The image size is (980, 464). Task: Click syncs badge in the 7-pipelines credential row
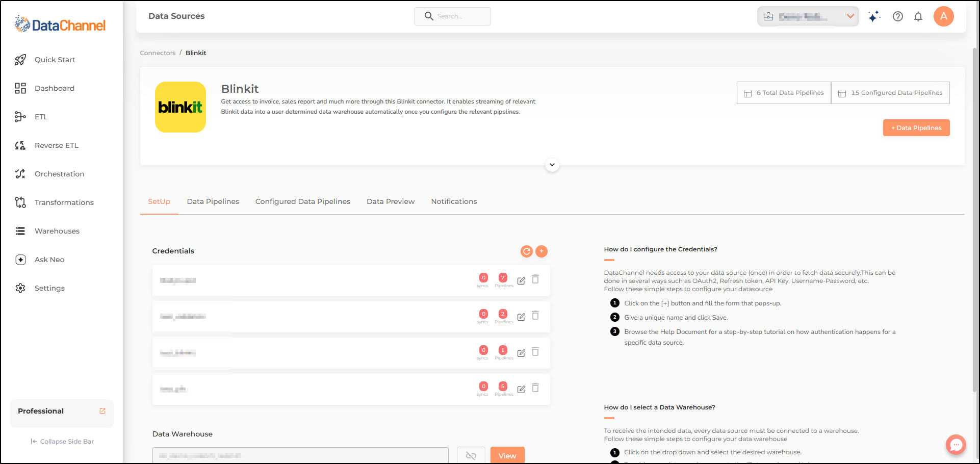pos(483,277)
